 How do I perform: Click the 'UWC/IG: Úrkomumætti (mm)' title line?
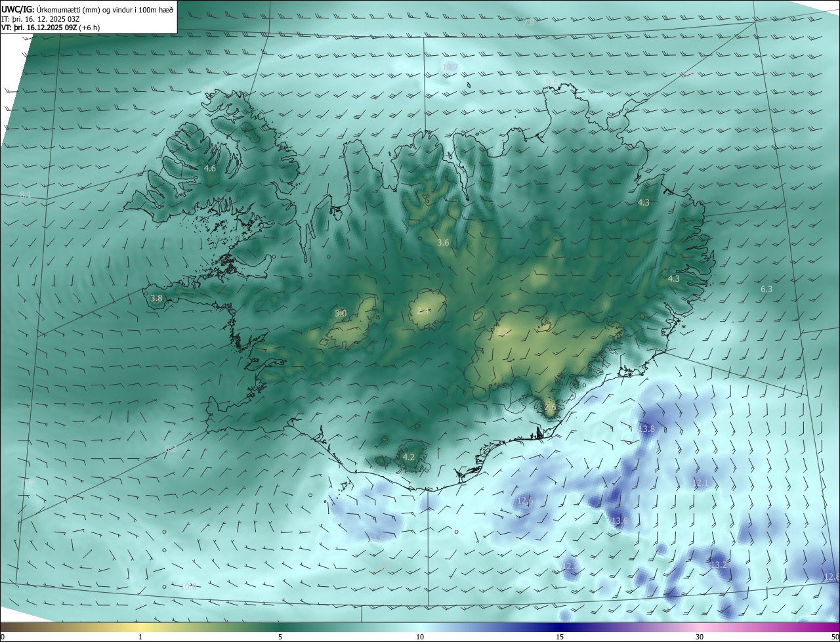point(87,9)
